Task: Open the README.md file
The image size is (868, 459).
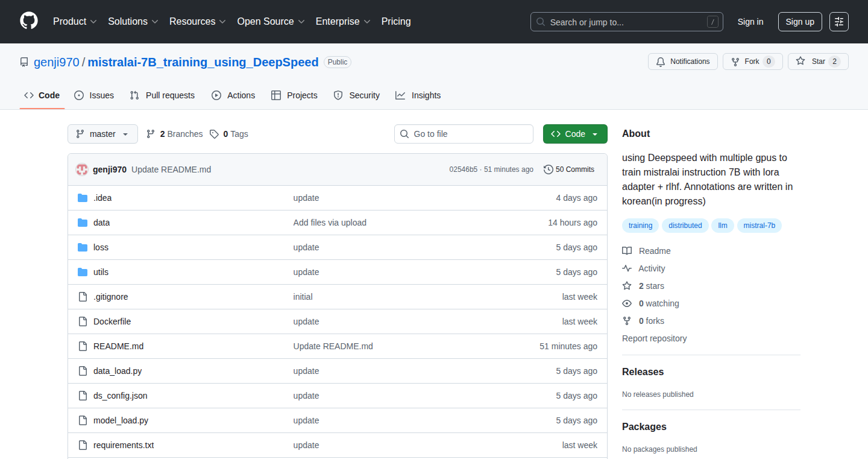Action: (x=119, y=346)
